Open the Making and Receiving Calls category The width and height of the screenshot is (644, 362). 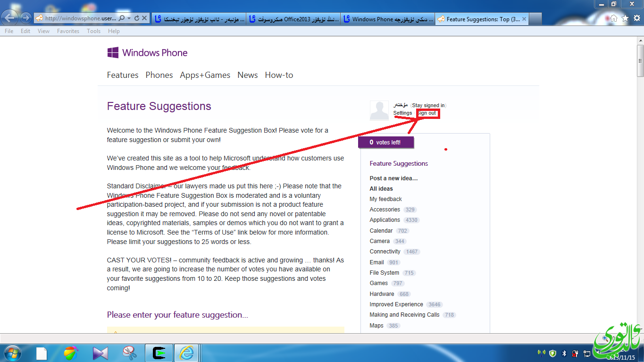pos(404,315)
